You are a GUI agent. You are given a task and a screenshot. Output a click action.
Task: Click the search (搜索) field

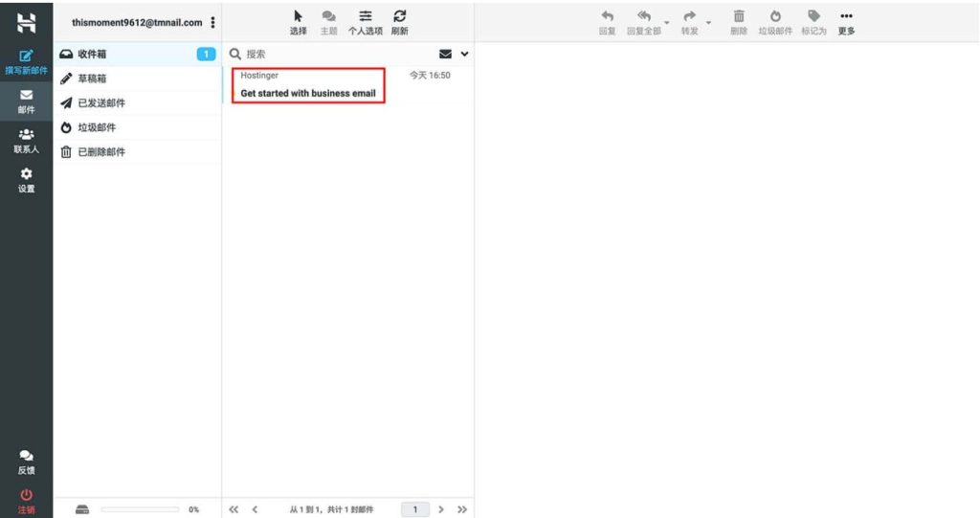click(x=338, y=55)
